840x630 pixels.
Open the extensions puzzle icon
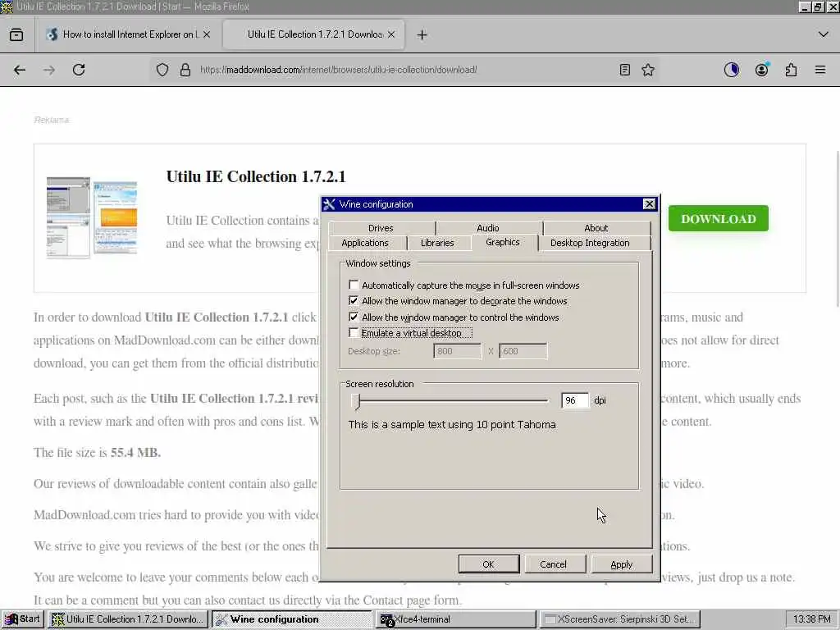click(x=791, y=70)
